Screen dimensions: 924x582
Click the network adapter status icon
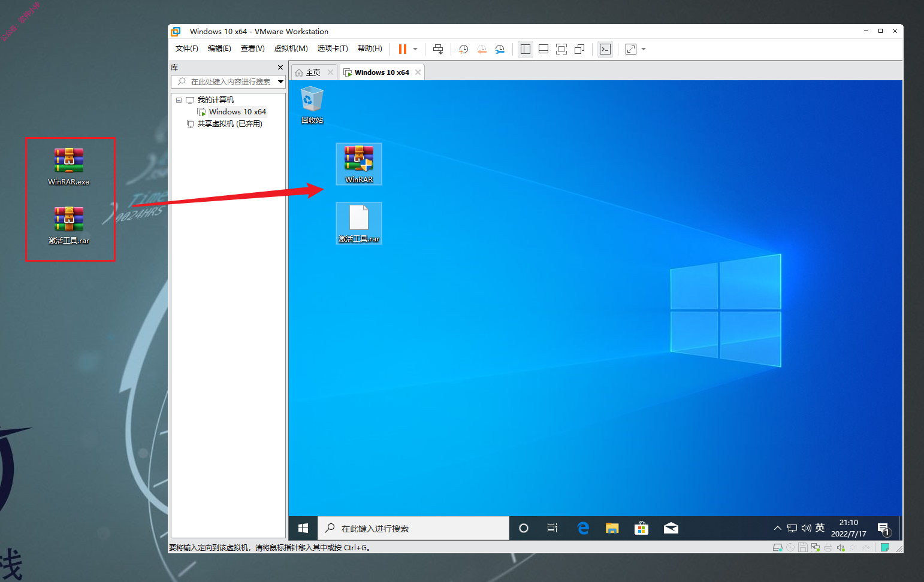816,547
